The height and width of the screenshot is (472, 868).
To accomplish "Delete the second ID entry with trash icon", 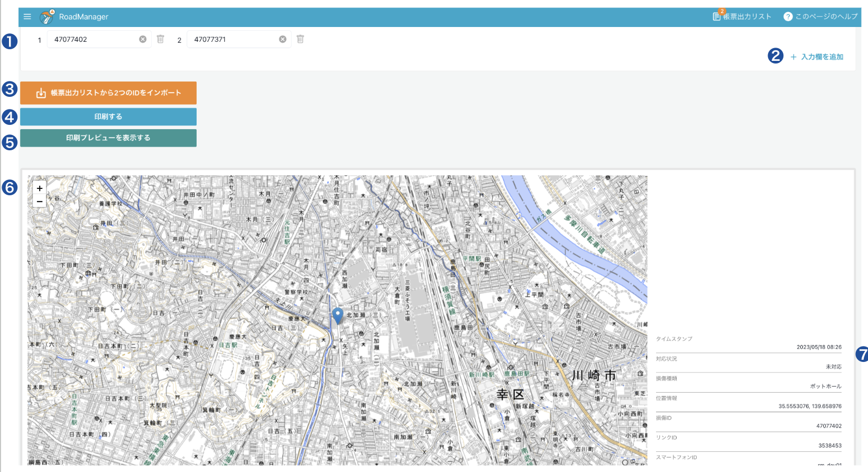I will (x=300, y=39).
